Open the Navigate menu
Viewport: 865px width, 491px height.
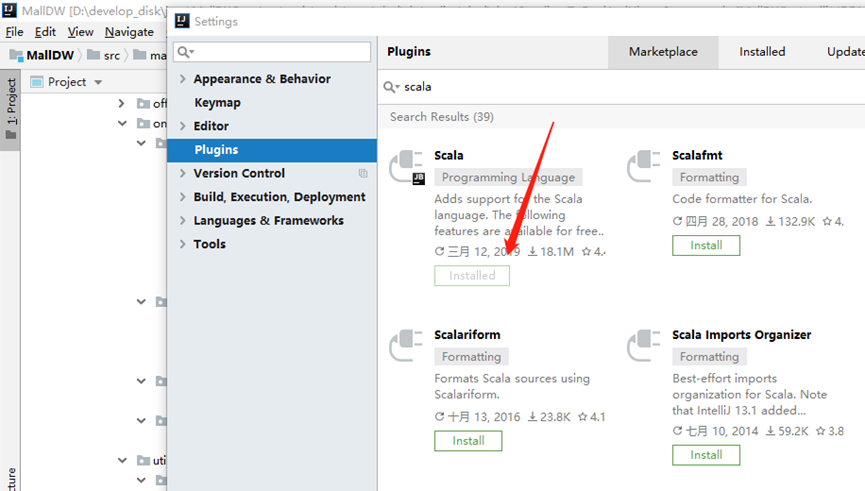129,32
